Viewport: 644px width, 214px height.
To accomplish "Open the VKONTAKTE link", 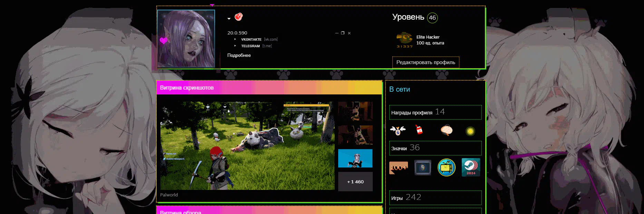I will (251, 39).
